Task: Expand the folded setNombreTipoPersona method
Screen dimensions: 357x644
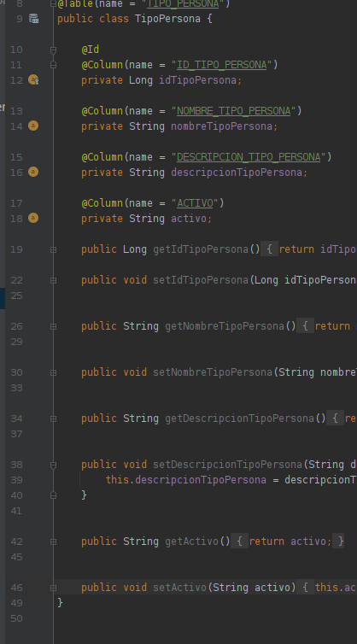Action: coord(53,372)
